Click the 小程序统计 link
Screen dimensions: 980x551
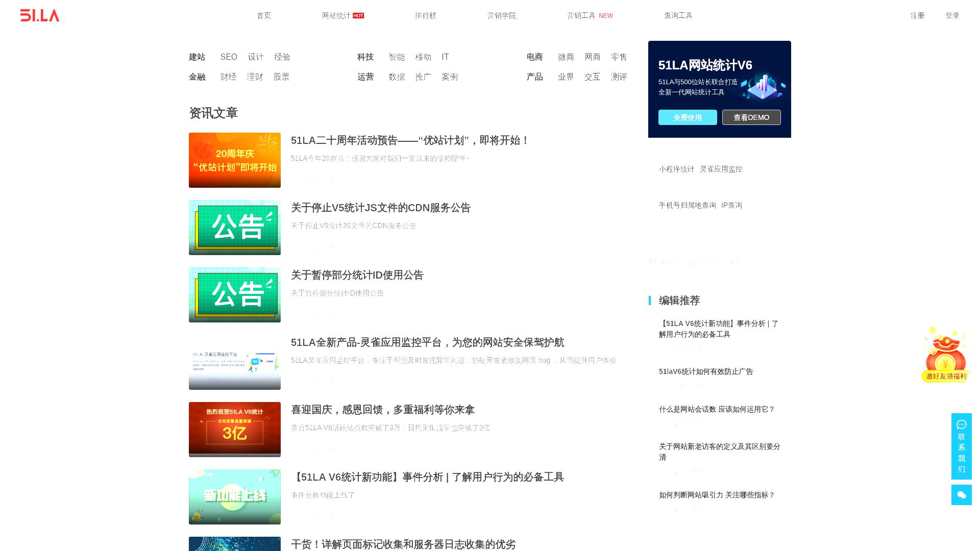[676, 169]
